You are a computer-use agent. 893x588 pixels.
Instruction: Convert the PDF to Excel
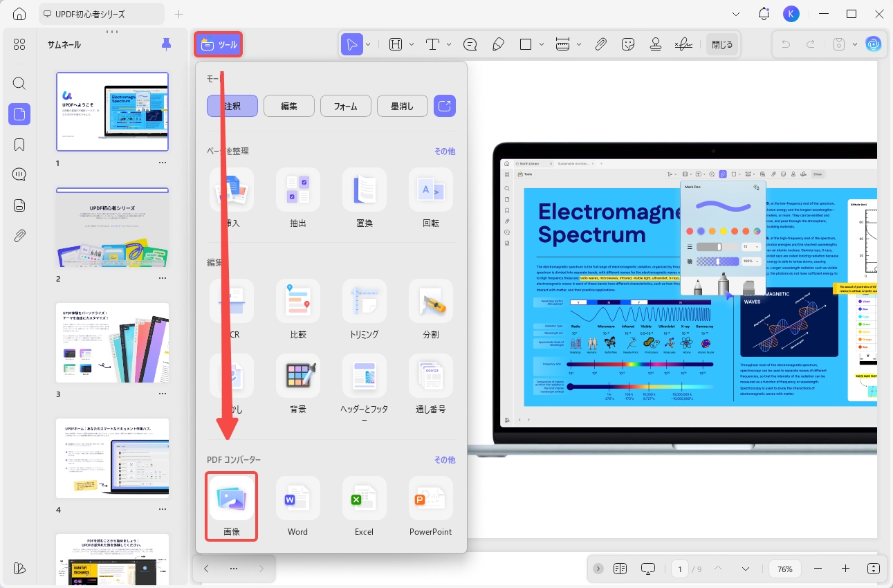point(365,507)
